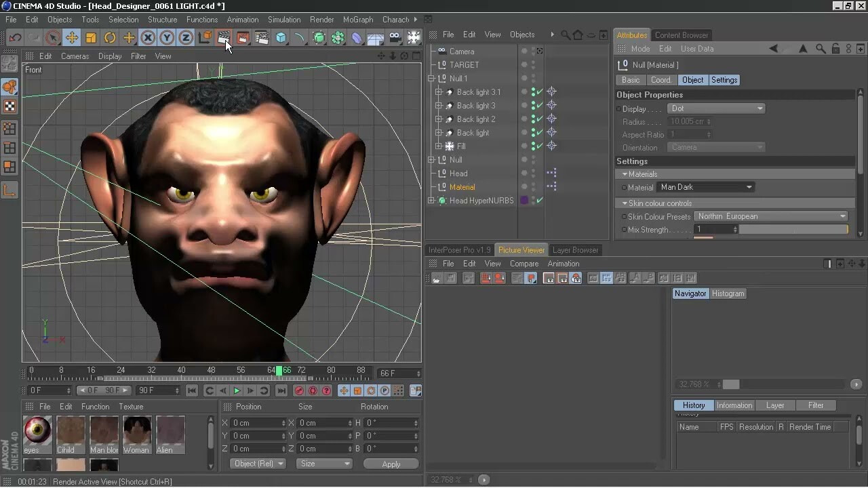Select the Live Selection tool
The image size is (868, 488).
point(53,37)
